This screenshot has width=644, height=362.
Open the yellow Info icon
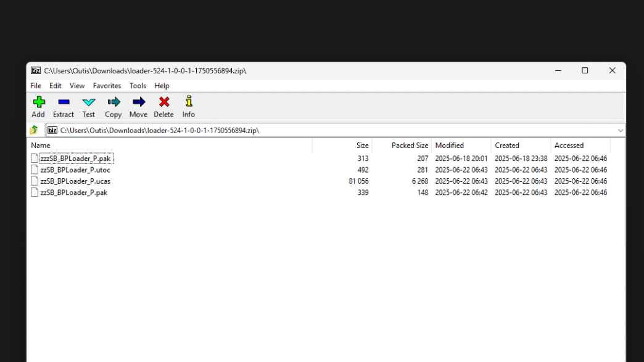(189, 102)
